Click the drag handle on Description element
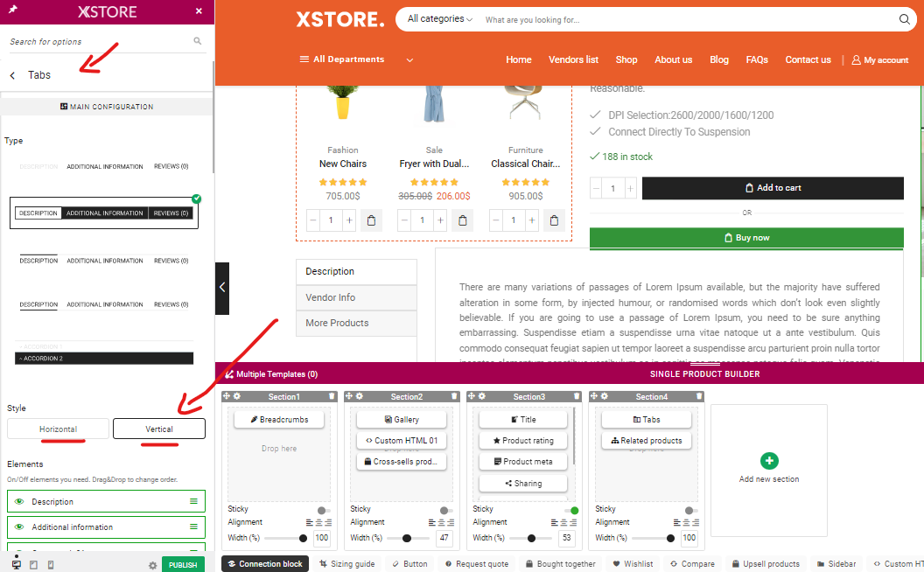This screenshot has width=924, height=572. (193, 501)
